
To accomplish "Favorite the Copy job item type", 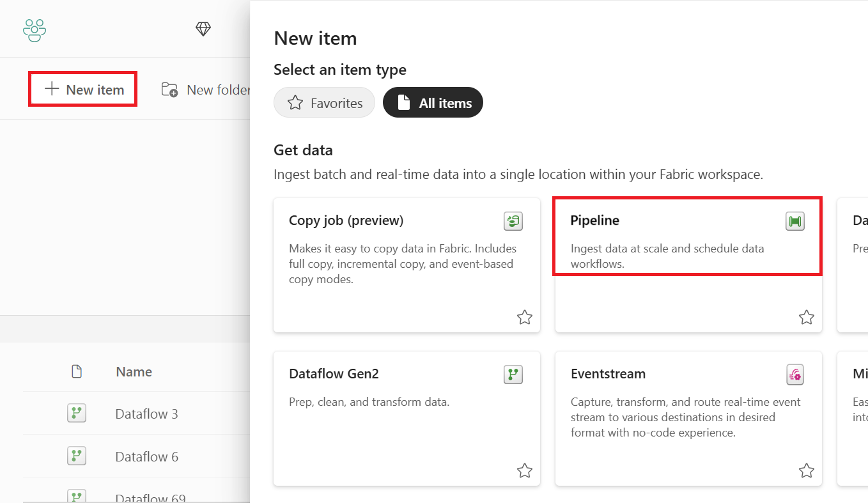I will click(x=525, y=316).
